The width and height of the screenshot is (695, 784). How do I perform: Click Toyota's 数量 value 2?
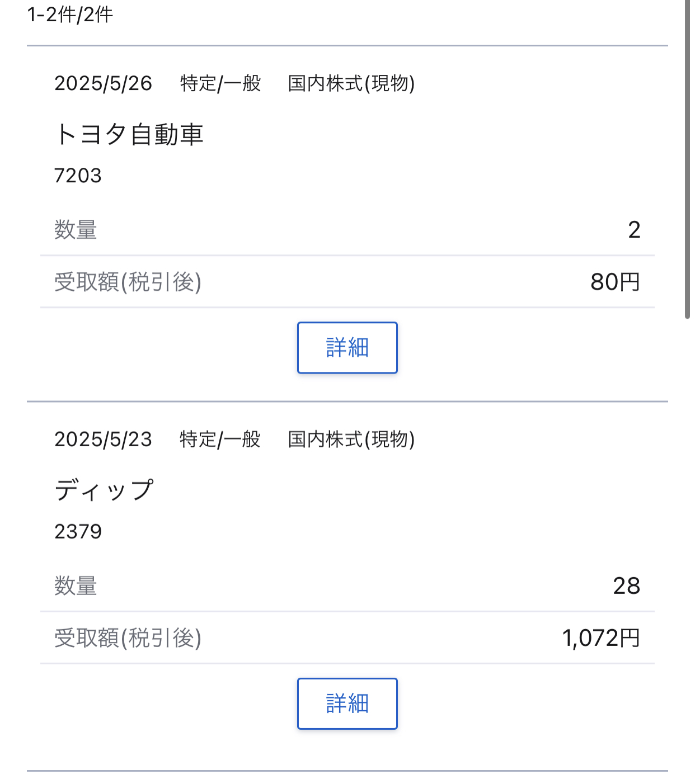pyautogui.click(x=634, y=230)
